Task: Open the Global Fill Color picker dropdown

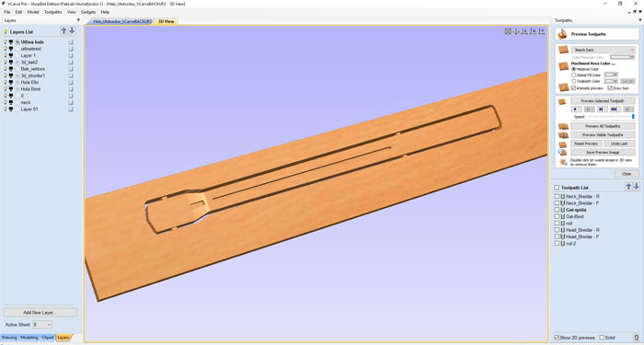Action: (x=611, y=75)
